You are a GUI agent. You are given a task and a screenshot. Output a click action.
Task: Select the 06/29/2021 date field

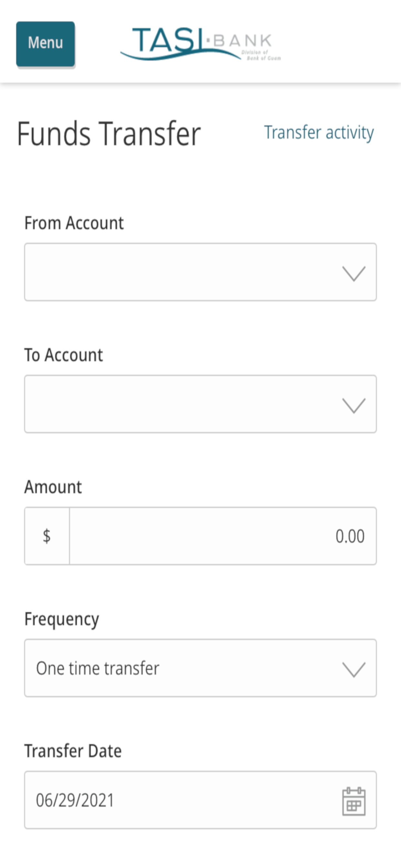200,800
